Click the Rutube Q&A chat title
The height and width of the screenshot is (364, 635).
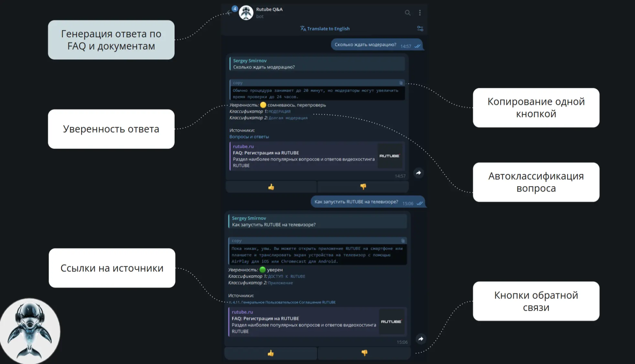click(269, 9)
